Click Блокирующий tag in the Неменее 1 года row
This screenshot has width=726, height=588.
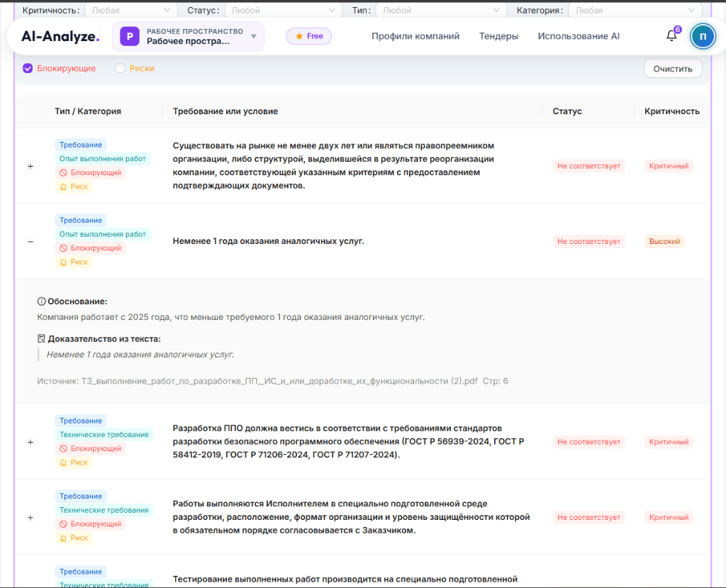pyautogui.click(x=90, y=248)
